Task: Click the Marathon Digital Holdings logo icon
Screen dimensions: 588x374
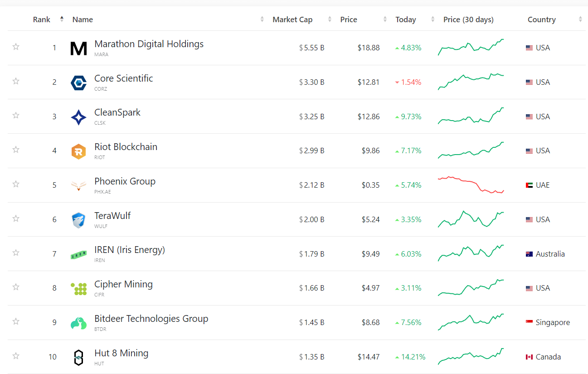Action: click(78, 48)
